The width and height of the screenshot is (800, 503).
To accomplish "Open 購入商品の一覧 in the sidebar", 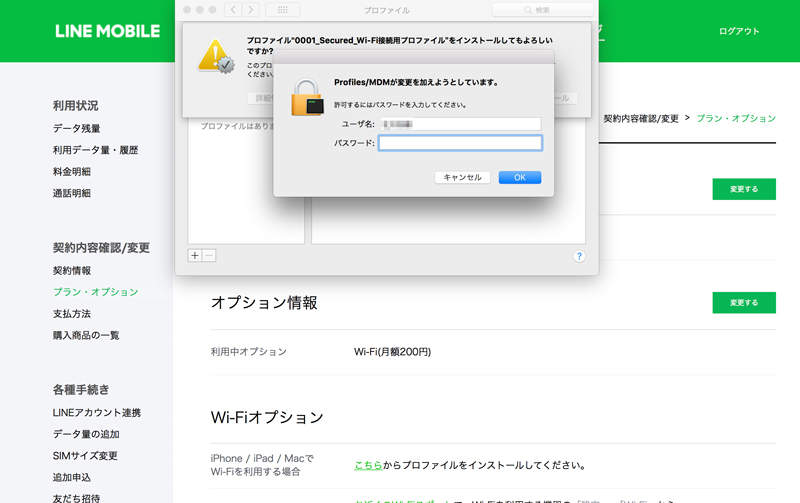I will (86, 335).
